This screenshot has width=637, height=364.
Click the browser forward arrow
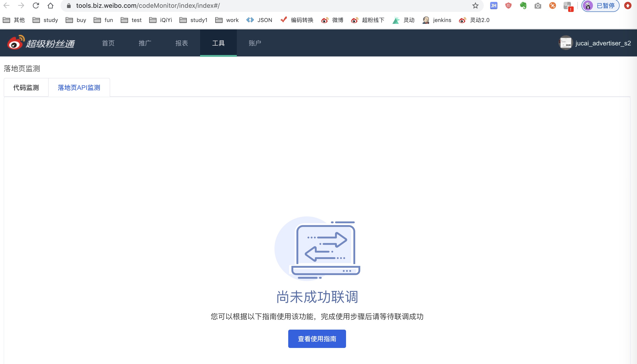coord(21,6)
